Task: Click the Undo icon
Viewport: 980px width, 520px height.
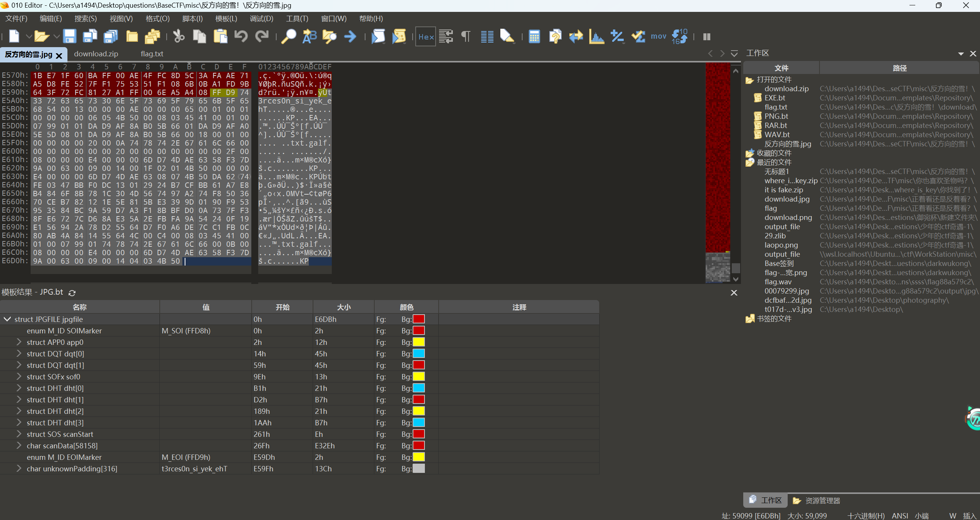Action: pos(241,36)
